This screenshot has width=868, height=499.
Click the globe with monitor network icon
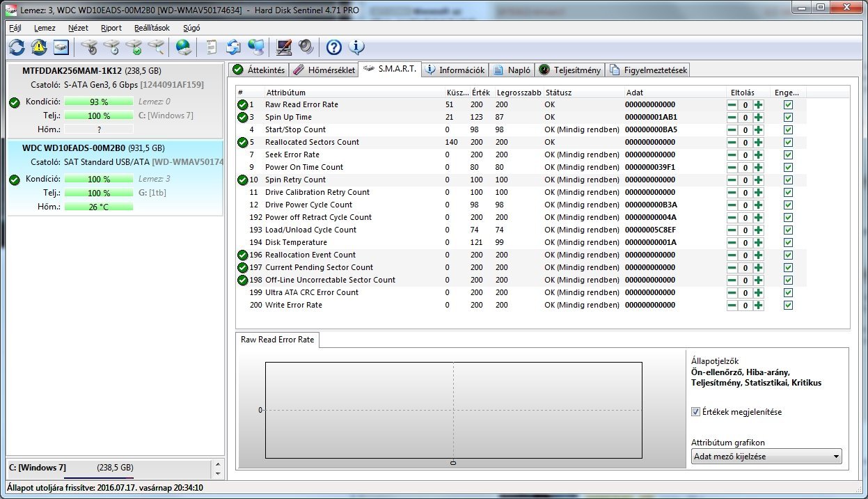(x=256, y=47)
